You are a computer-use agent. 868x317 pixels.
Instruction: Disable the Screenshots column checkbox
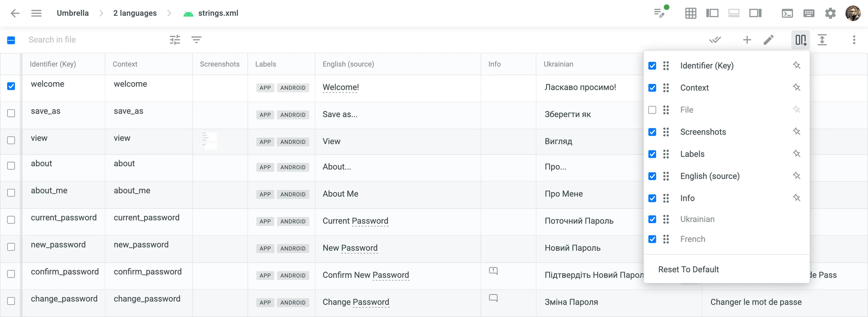652,132
